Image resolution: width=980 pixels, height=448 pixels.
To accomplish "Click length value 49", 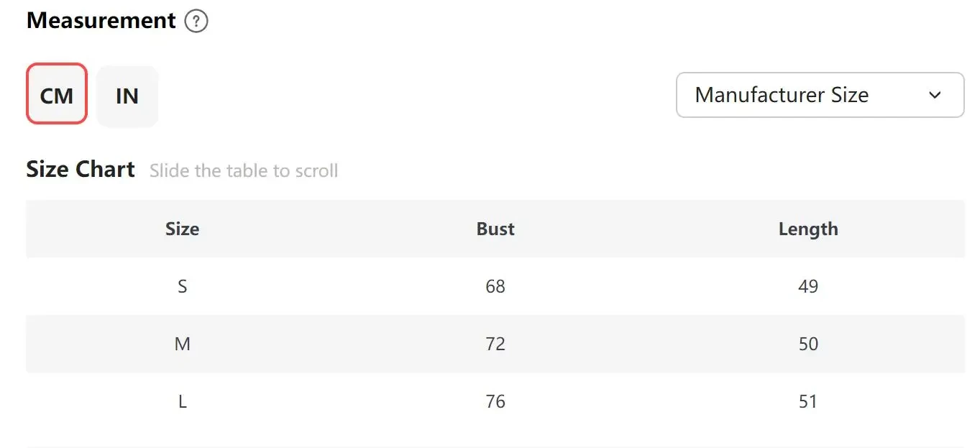I will [808, 286].
